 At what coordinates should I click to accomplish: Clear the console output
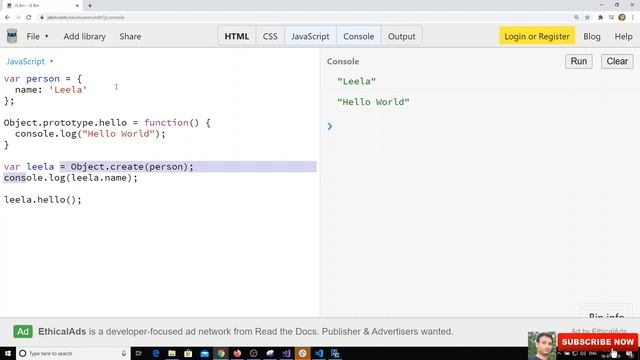coord(617,61)
